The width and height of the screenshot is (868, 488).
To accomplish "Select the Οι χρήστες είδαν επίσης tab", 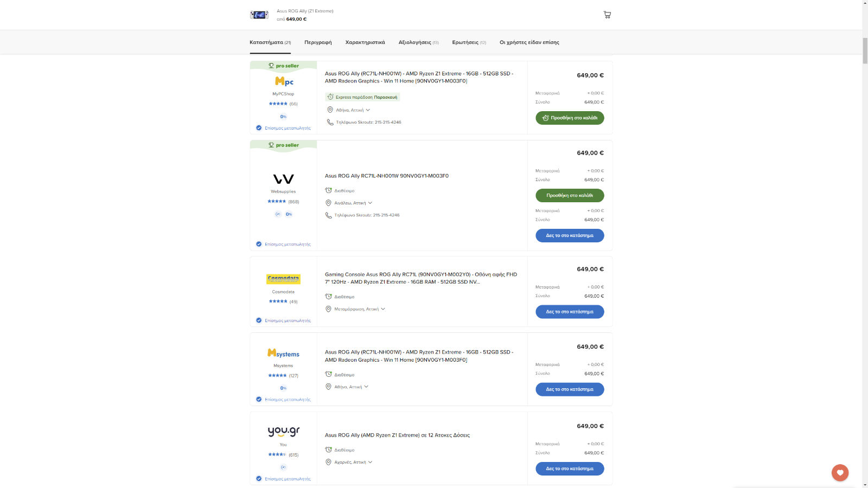I will (529, 42).
